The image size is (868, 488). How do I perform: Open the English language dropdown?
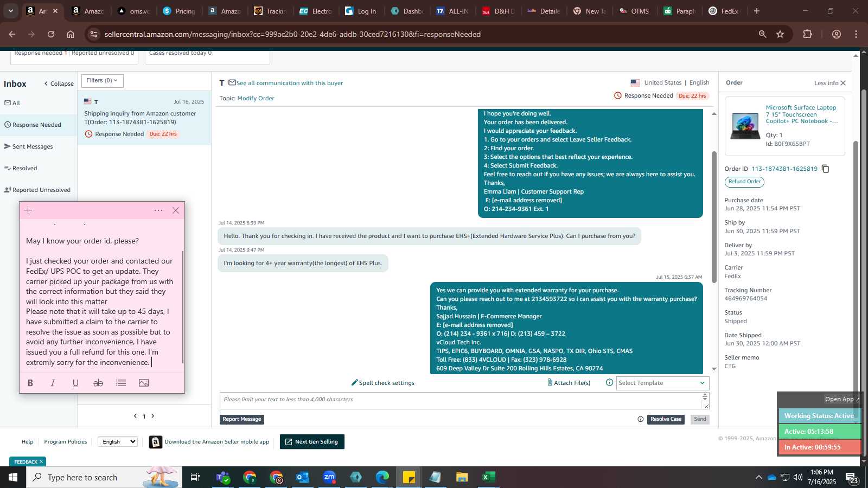[118, 442]
